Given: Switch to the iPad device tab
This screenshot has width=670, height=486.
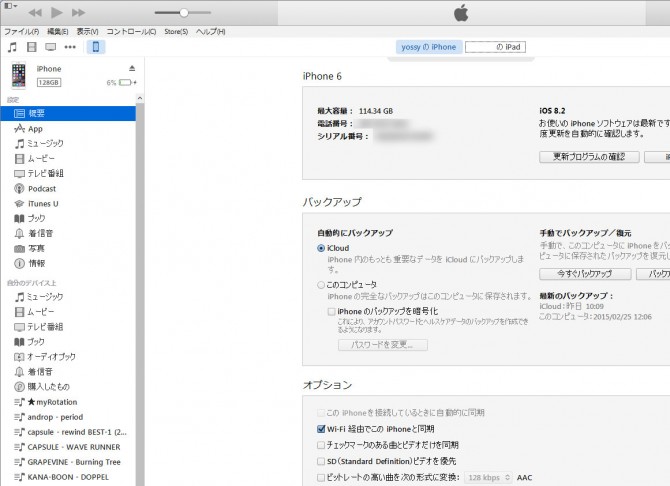Looking at the screenshot, I should (x=495, y=47).
